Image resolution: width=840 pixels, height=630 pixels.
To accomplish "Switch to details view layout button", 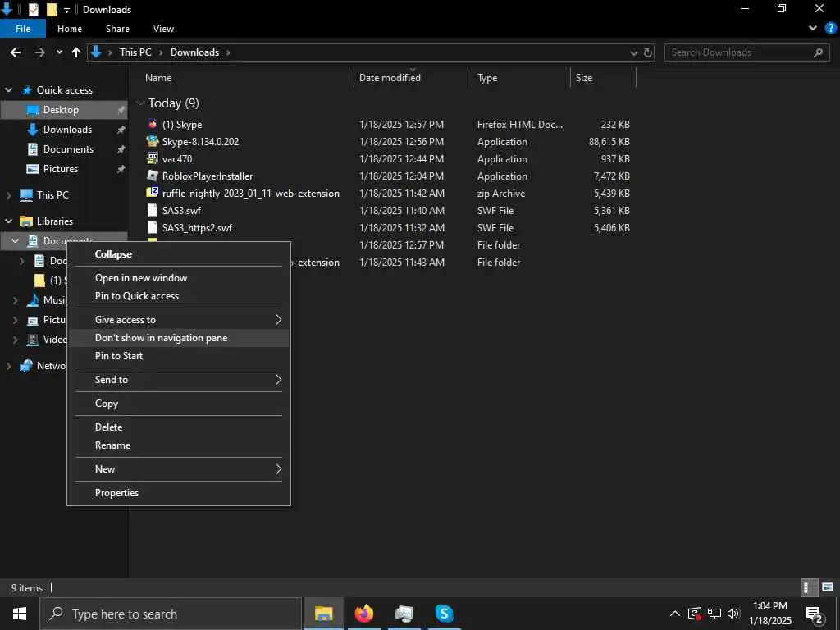I will point(809,587).
